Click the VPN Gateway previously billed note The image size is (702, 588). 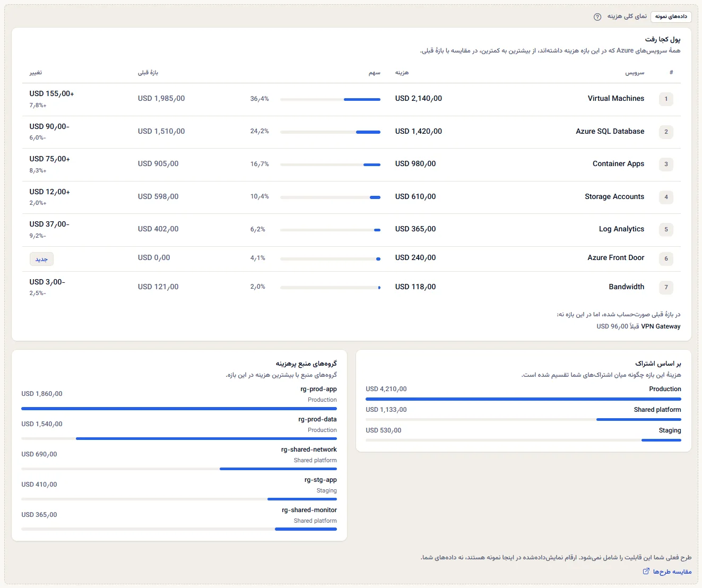638,326
